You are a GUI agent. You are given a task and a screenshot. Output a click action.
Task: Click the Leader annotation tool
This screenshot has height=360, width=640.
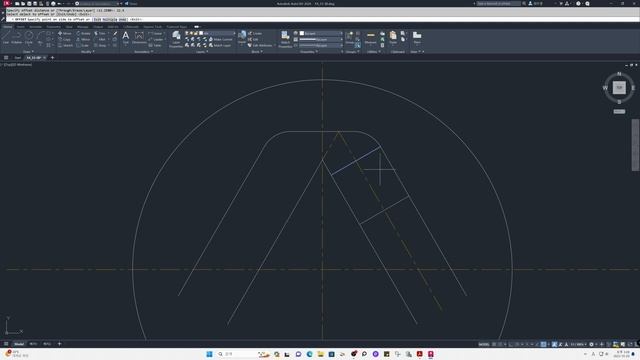tap(156, 40)
